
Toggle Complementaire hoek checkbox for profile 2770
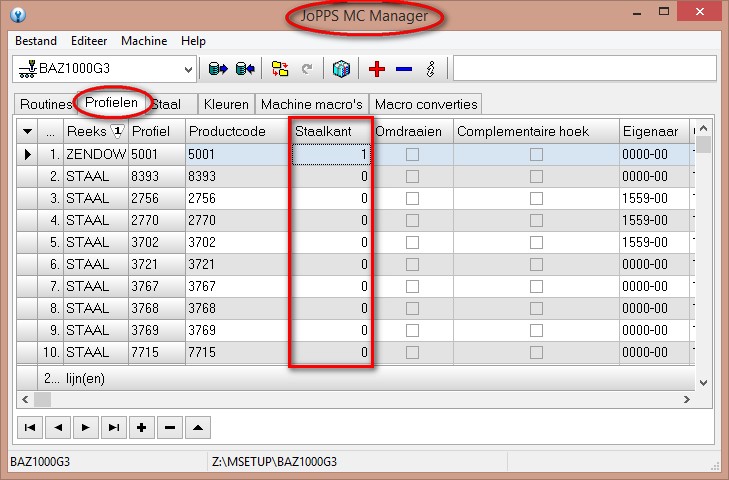537,220
